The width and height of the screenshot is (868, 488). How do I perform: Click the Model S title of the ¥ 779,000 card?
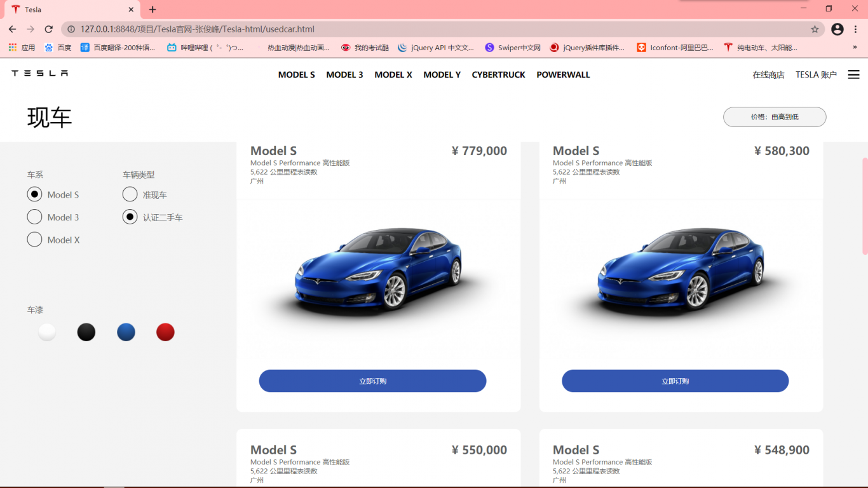(x=273, y=151)
